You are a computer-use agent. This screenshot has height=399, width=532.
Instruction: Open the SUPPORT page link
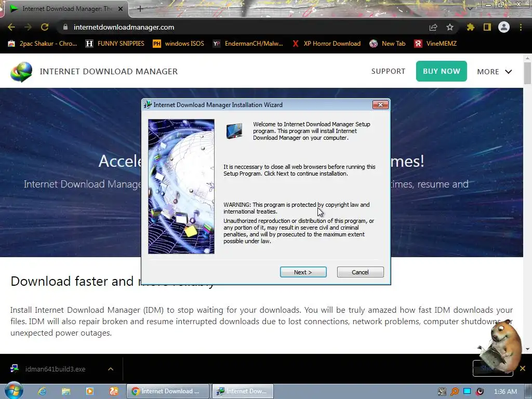(x=388, y=71)
